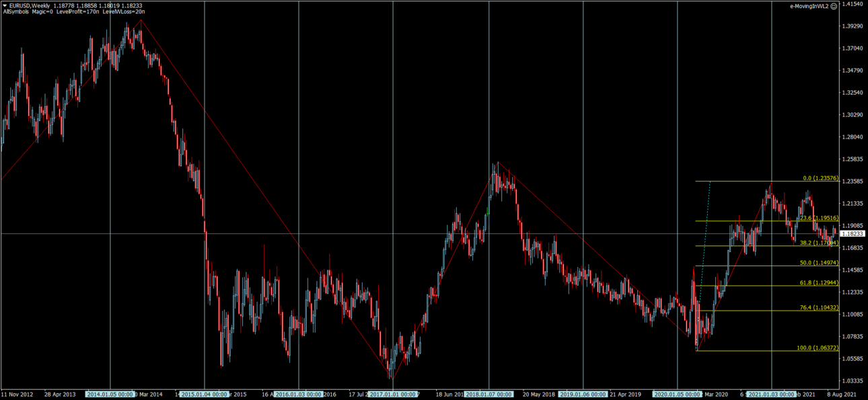The width and height of the screenshot is (868, 400).
Task: Click the 2016.01.03 00:00 period marker
Action: point(299,394)
